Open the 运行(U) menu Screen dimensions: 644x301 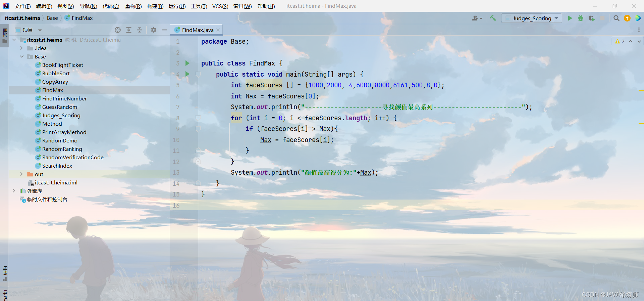[x=177, y=6]
